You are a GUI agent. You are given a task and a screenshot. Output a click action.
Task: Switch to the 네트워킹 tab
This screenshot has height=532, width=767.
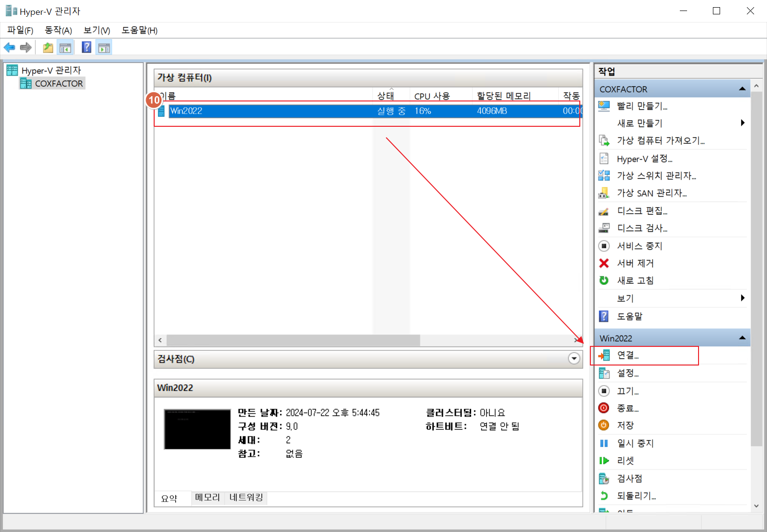tap(246, 498)
